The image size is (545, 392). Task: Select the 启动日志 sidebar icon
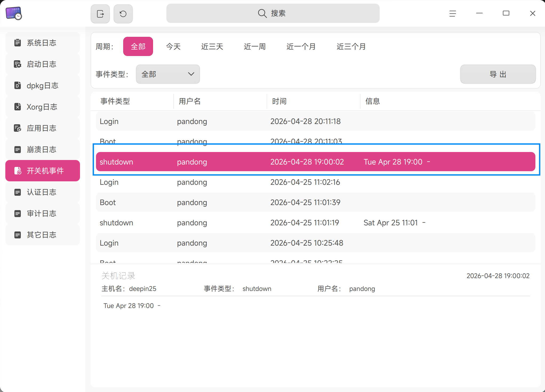click(x=18, y=64)
